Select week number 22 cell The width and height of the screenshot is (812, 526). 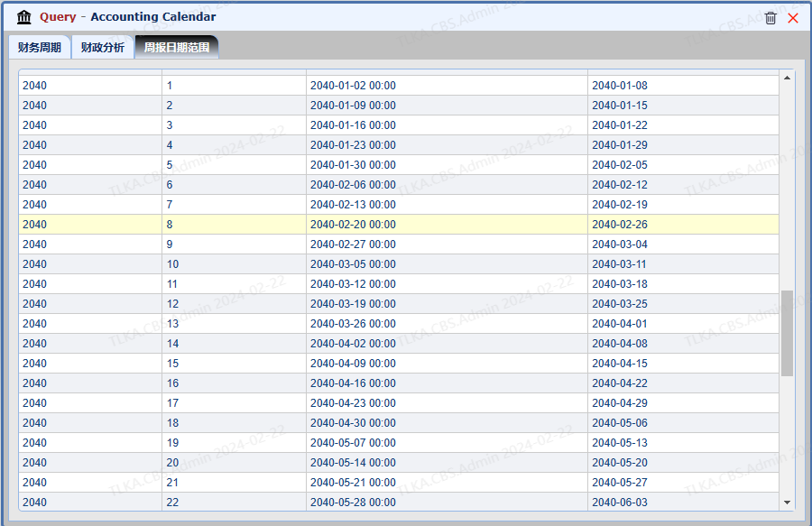(x=234, y=503)
